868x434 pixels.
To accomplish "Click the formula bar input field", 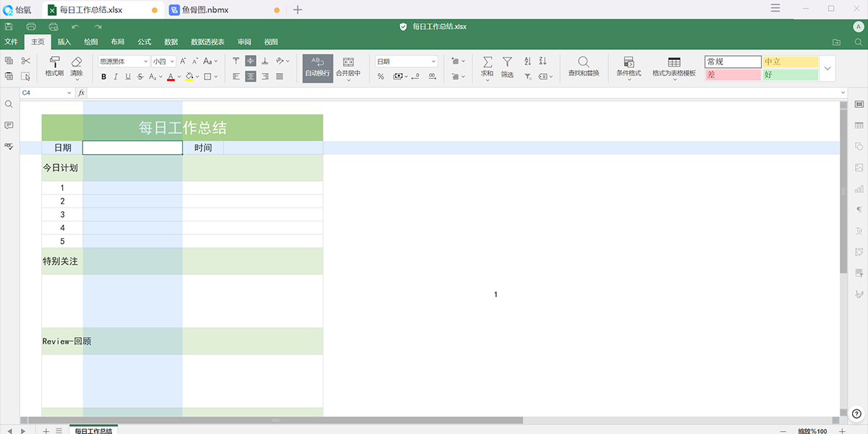I will (x=463, y=93).
